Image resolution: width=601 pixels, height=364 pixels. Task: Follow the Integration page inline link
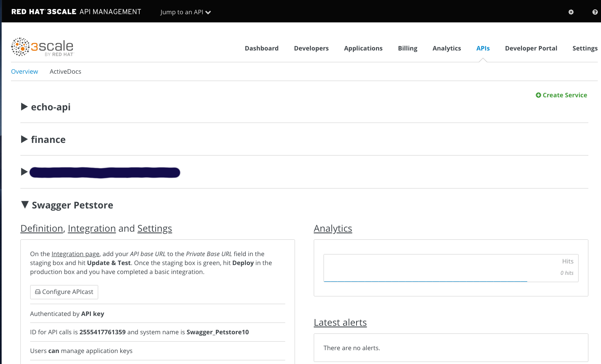pos(75,254)
